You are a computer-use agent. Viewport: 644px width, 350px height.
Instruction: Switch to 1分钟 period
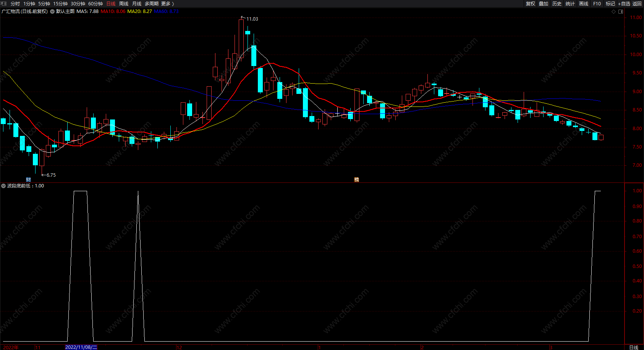[29, 4]
